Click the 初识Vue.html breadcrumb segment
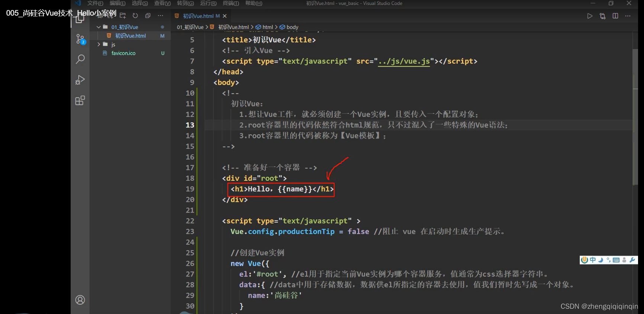The image size is (644, 314). [233, 27]
